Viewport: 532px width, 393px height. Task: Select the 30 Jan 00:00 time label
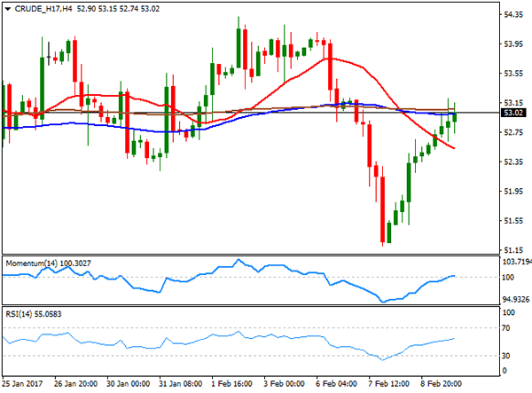coord(128,384)
